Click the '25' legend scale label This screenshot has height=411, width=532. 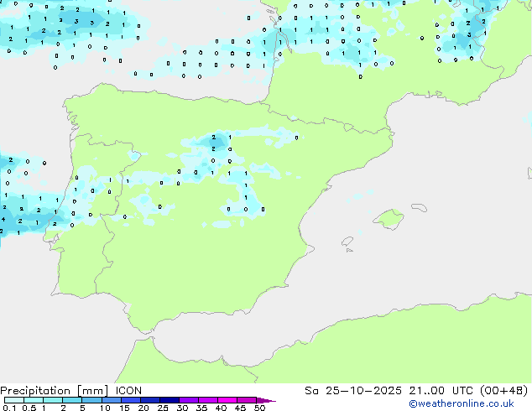(163, 408)
